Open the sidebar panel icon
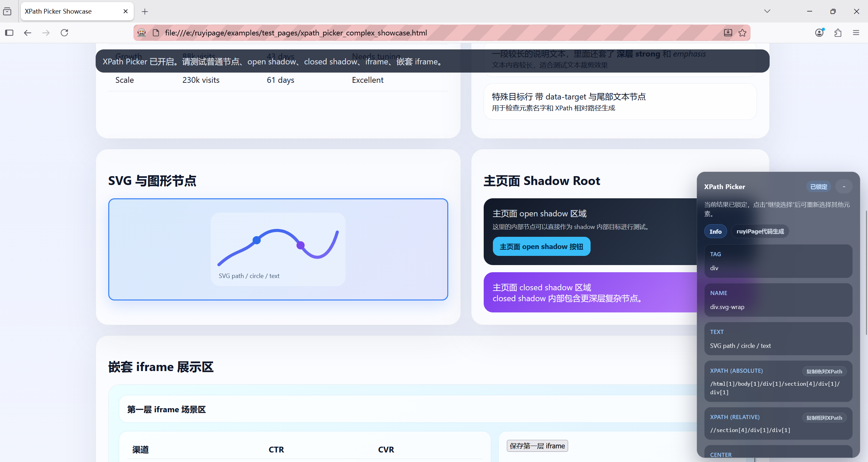The width and height of the screenshot is (868, 462). coord(9,33)
